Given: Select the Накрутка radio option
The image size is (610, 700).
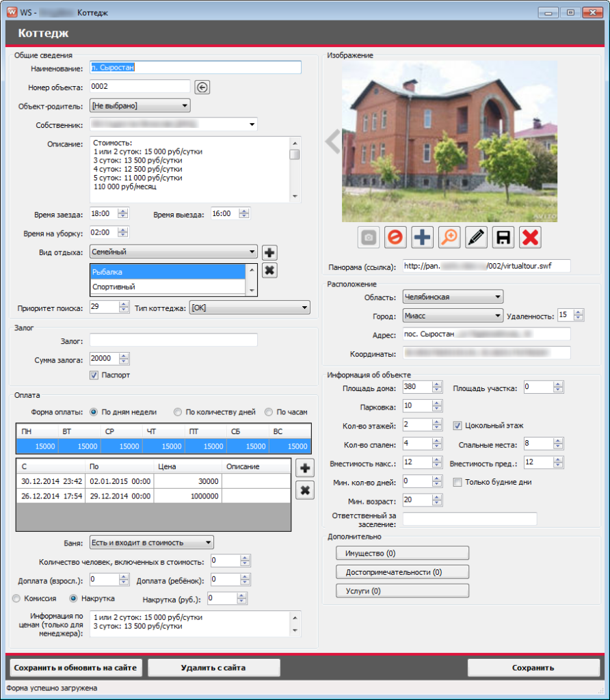Looking at the screenshot, I should (73, 599).
